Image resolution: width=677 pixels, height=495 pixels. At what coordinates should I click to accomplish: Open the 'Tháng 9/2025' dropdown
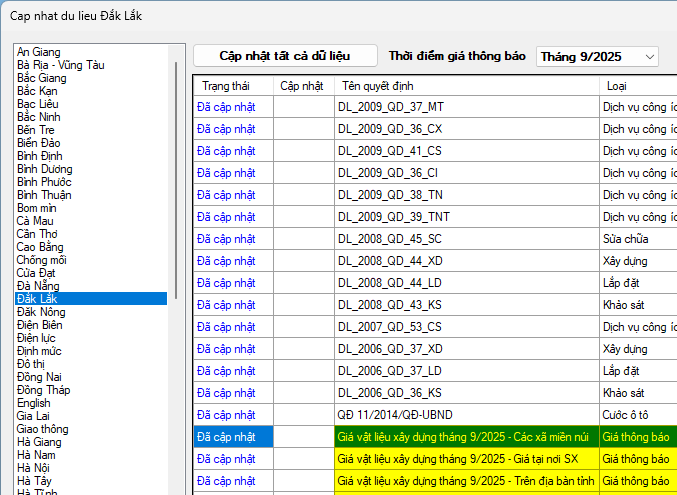[x=597, y=57]
